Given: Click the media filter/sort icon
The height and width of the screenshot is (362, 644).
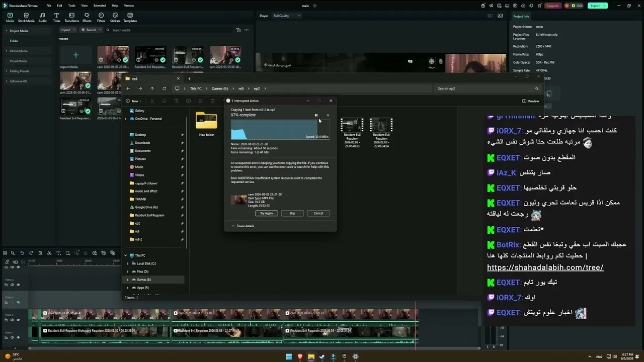Looking at the screenshot, I should point(238,30).
